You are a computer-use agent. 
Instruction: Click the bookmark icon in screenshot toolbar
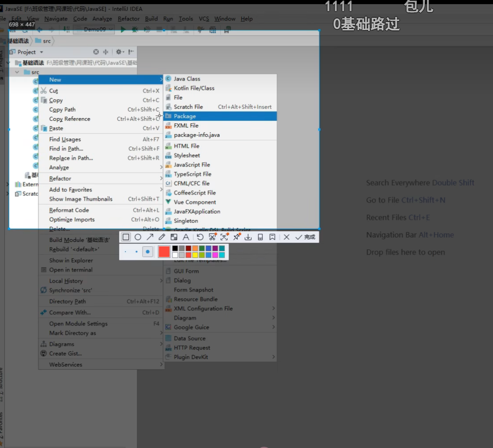tap(272, 237)
